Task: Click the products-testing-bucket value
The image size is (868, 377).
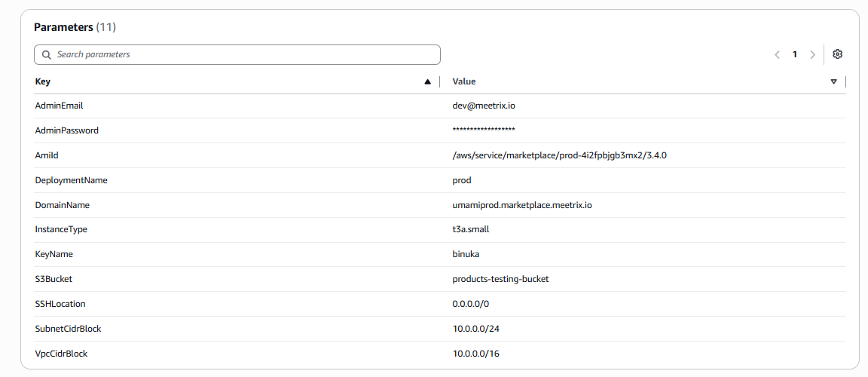Action: tap(500, 279)
